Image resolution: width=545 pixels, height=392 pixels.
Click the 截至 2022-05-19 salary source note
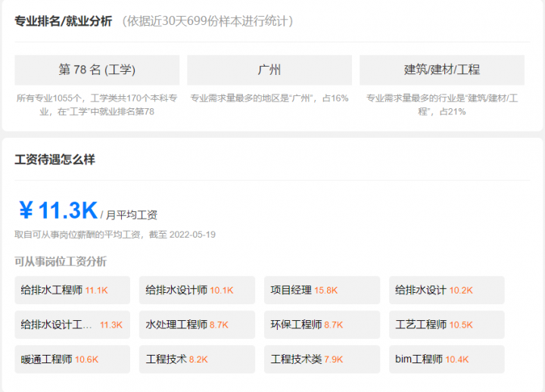pos(115,235)
